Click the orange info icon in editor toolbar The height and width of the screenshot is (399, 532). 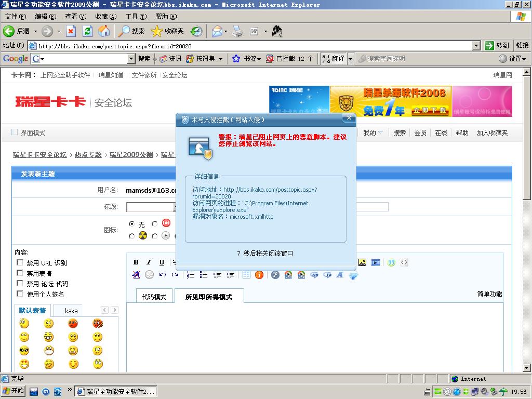point(259,275)
